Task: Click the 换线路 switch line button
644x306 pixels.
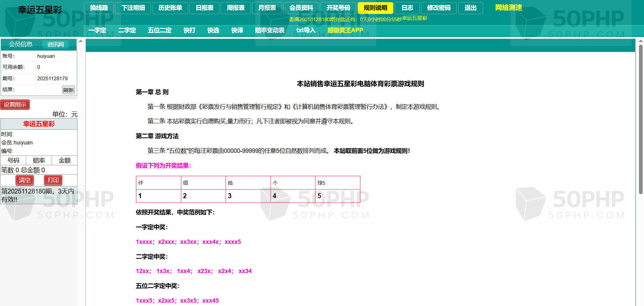Action: click(x=99, y=8)
